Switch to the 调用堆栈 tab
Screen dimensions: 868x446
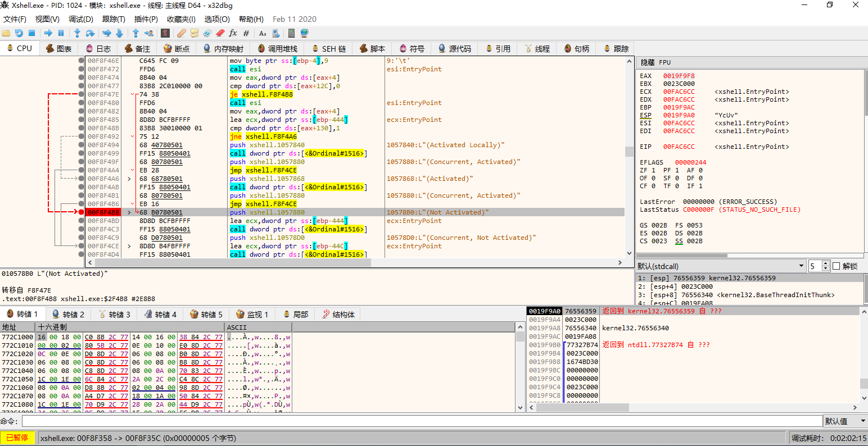pos(277,49)
